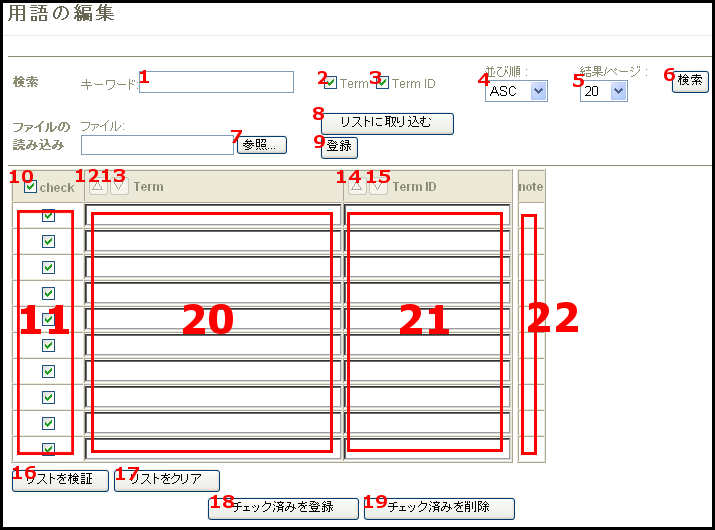Toggle the Term search checkbox
The width and height of the screenshot is (715, 530).
point(331,83)
